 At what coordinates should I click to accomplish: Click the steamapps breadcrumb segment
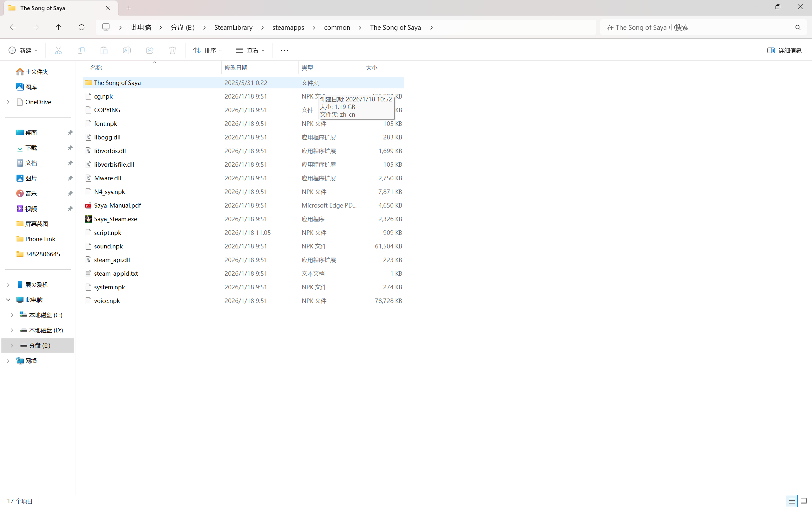(288, 28)
